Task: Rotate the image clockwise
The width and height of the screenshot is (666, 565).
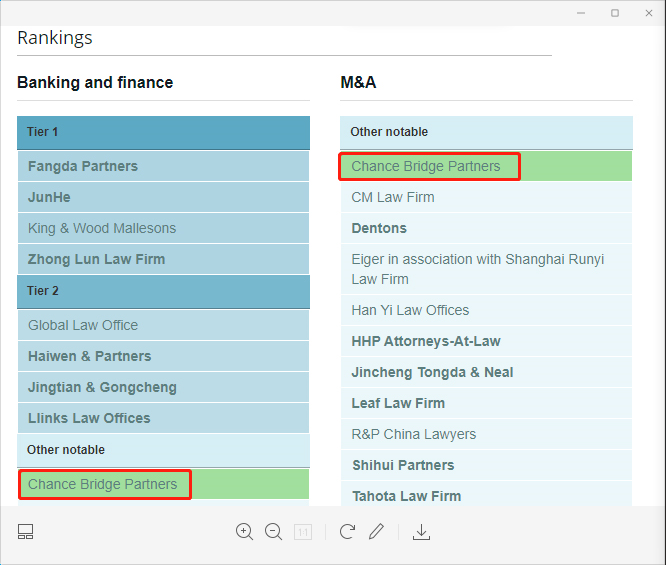Action: (x=347, y=531)
